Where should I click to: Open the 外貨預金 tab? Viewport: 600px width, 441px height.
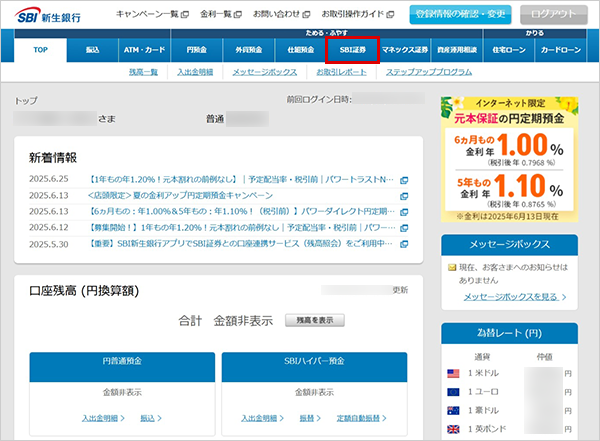pyautogui.click(x=249, y=50)
